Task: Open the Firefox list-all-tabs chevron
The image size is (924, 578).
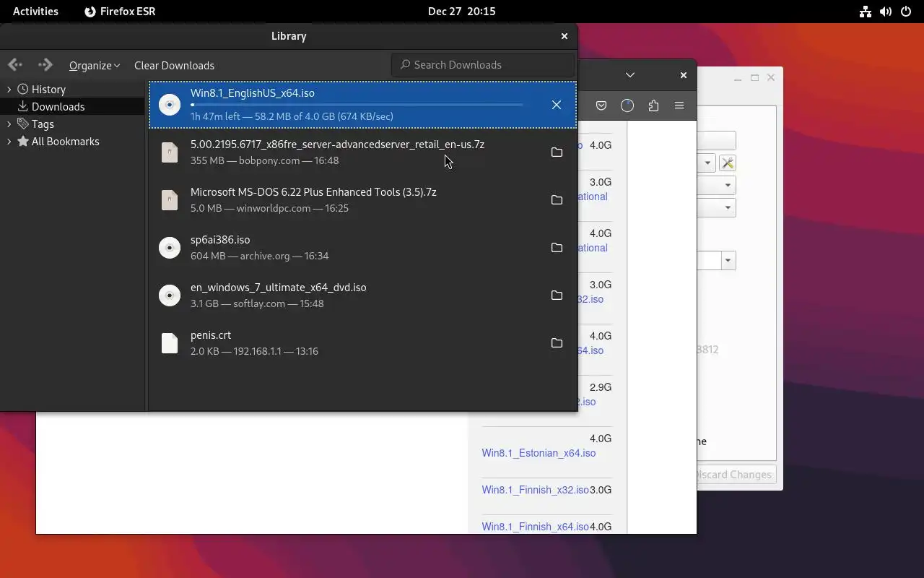Action: pos(630,75)
